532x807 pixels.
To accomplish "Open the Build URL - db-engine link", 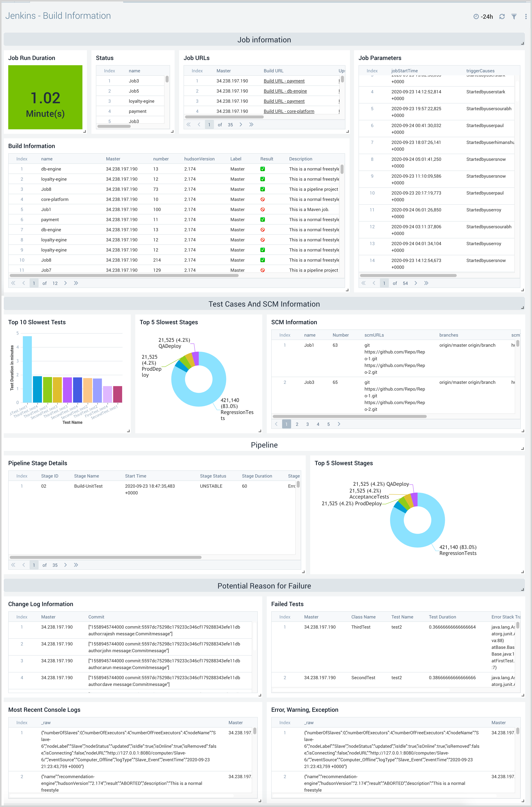I will click(x=285, y=91).
